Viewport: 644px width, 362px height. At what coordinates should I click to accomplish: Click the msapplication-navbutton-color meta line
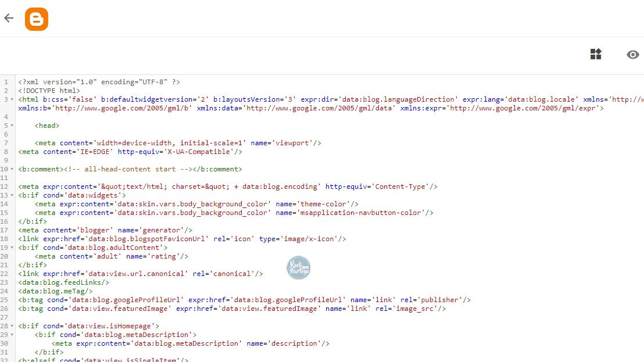pos(234,213)
